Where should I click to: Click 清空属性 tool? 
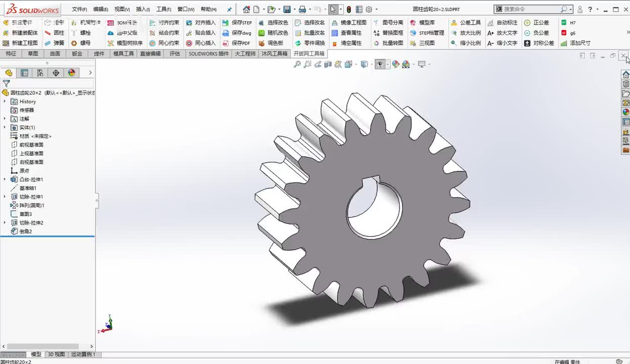pyautogui.click(x=346, y=43)
